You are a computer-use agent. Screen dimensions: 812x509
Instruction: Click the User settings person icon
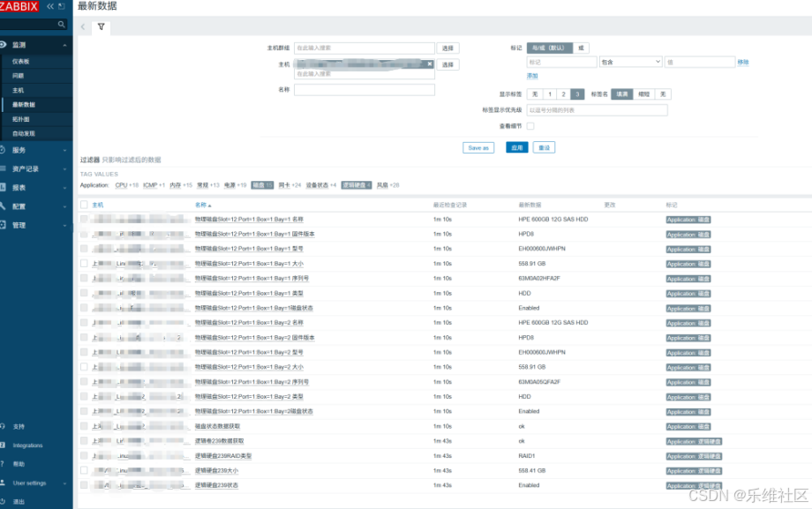(x=4, y=483)
